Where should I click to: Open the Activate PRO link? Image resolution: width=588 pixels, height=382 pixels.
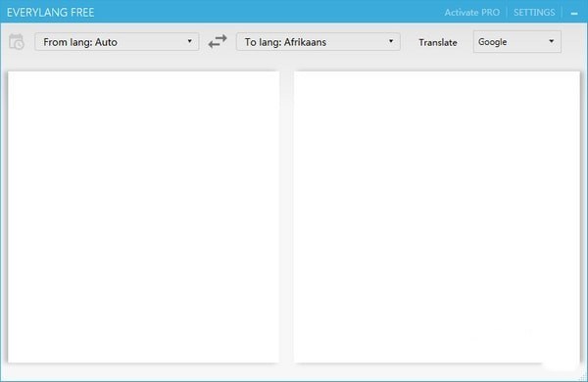click(471, 13)
